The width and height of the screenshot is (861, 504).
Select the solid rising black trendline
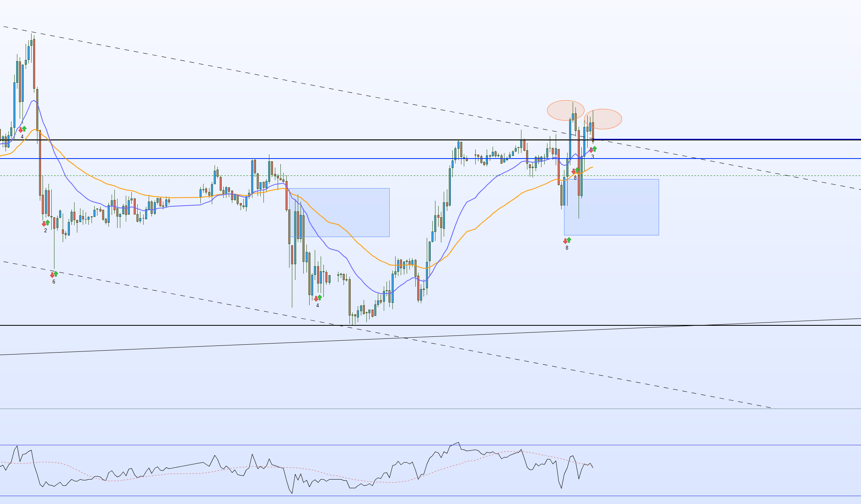tap(197, 346)
